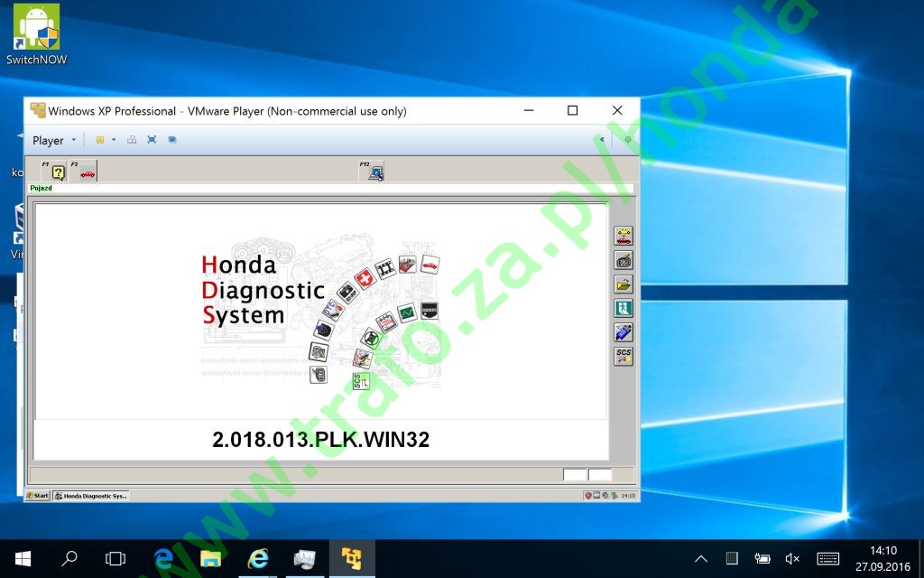Click the yellow VMware power/suspend icon

pyautogui.click(x=100, y=140)
